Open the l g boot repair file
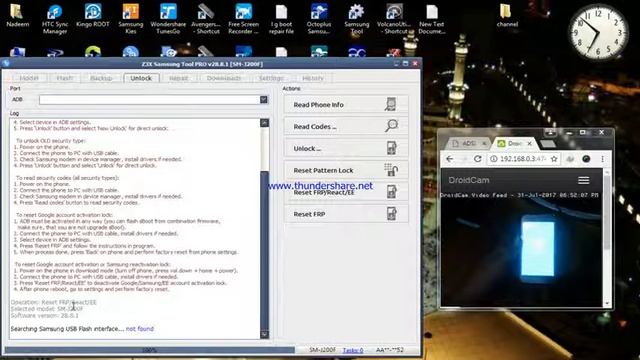Image resolution: width=640 pixels, height=360 pixels. click(281, 19)
